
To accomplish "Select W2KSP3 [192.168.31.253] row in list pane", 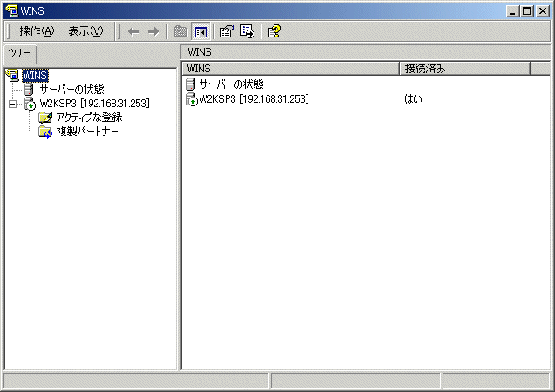I will [254, 99].
